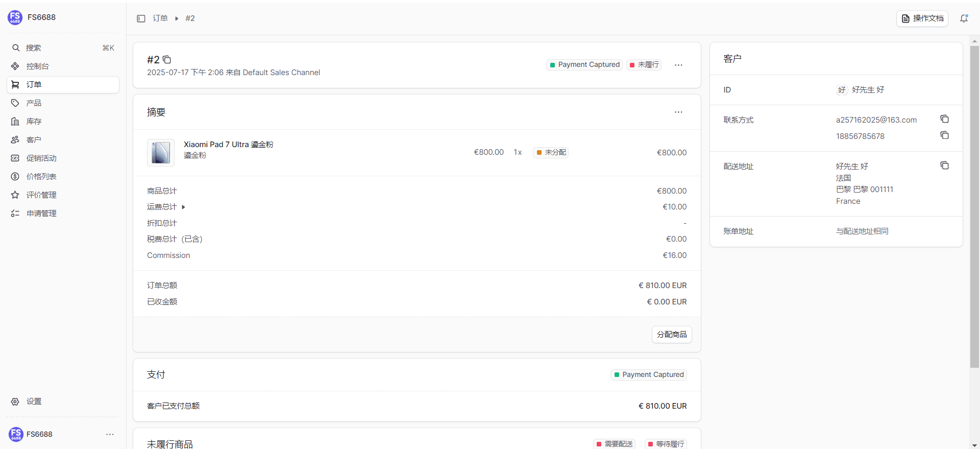Open the notifications bell
Viewport: 980px width, 449px height.
pos(964,18)
